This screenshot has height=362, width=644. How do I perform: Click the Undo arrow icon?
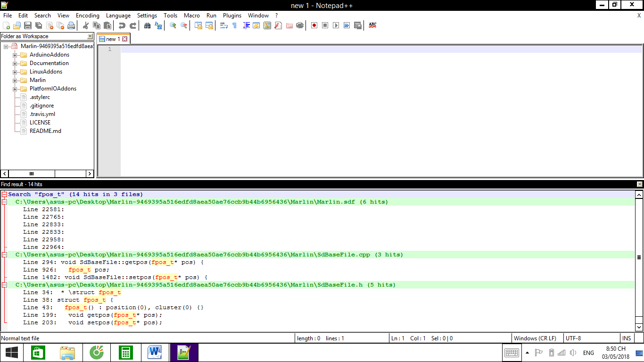pos(122,25)
